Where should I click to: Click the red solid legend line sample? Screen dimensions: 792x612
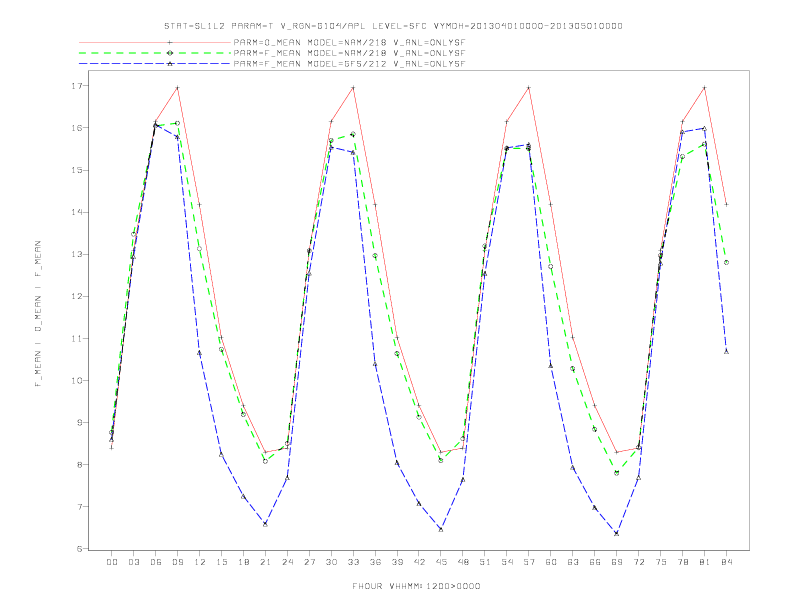(155, 42)
